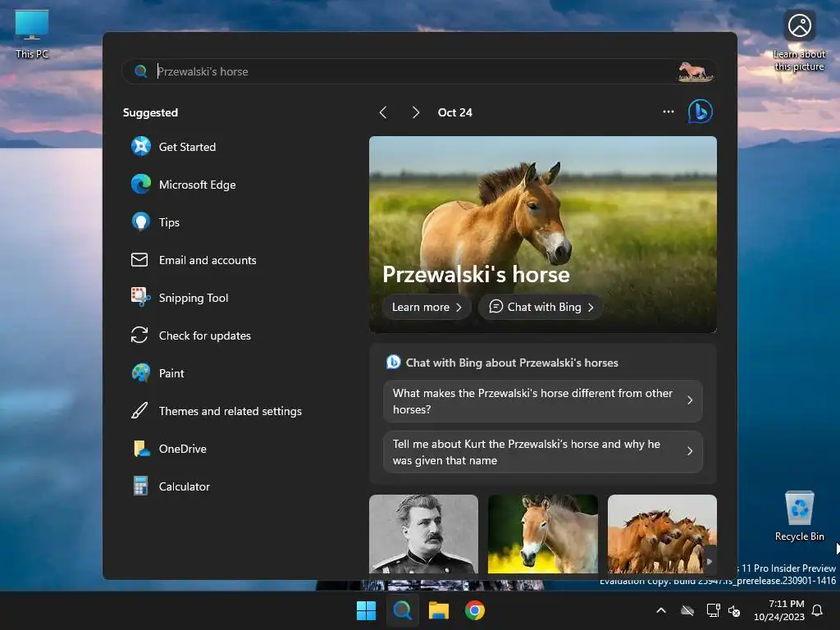Open taskbar clock showing 7:11 PM
This screenshot has height=630, width=840.
779,610
